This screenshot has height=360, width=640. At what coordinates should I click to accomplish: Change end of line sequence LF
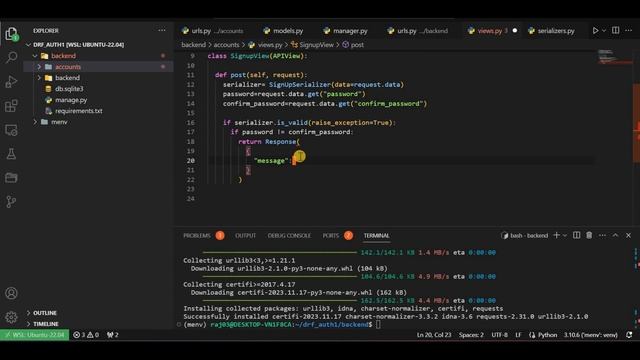tap(518, 335)
